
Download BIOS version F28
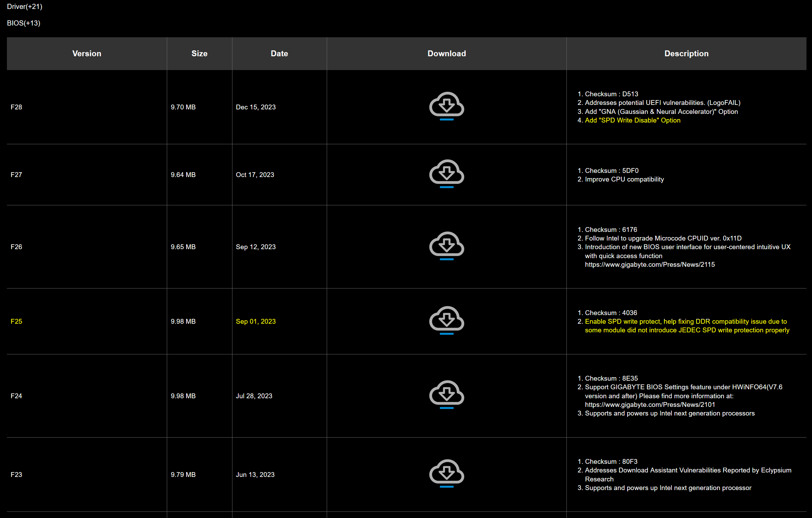click(x=446, y=106)
